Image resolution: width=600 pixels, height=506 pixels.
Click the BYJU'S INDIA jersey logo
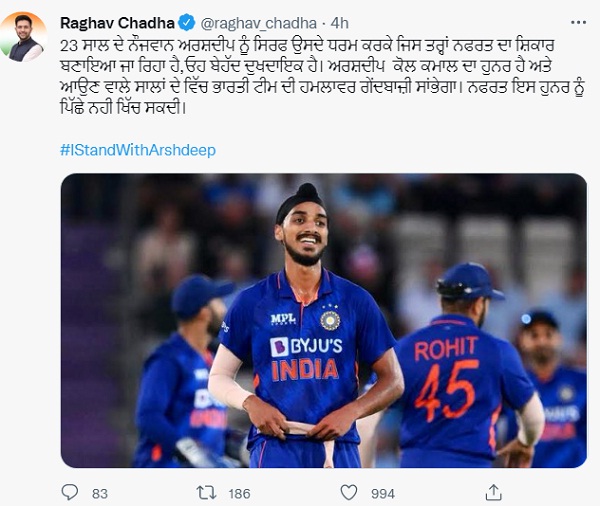click(x=305, y=358)
